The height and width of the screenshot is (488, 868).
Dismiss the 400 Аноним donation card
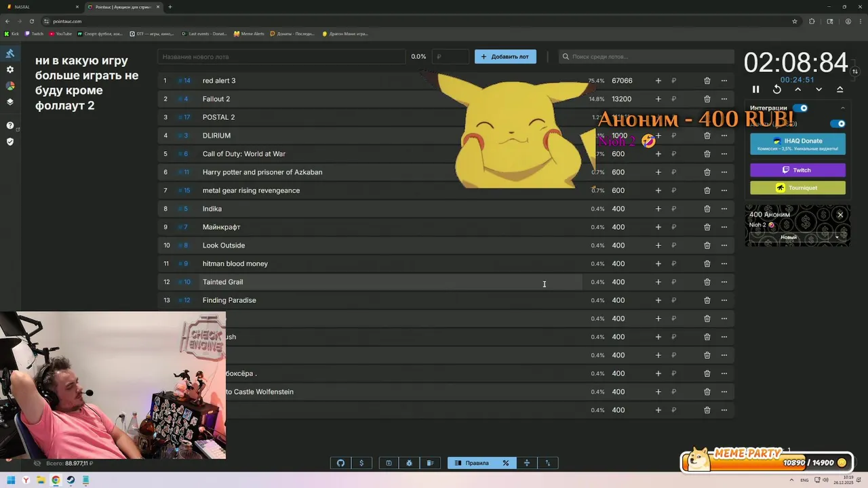click(x=840, y=215)
